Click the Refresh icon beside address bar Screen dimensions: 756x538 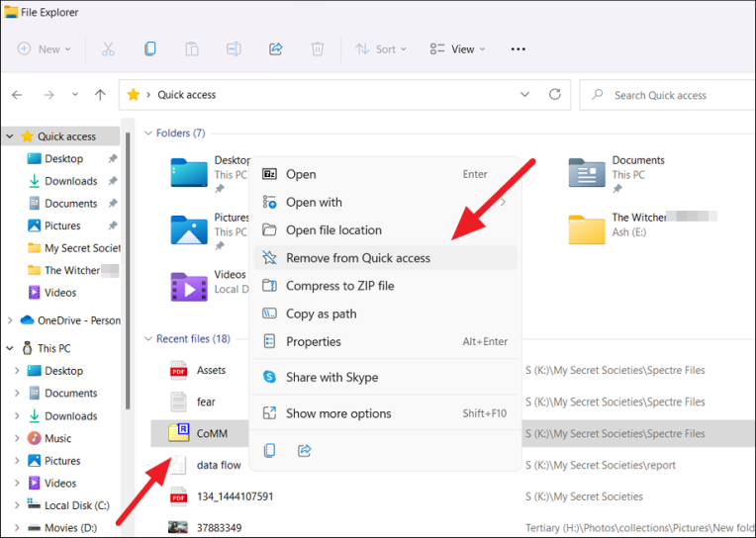click(555, 95)
